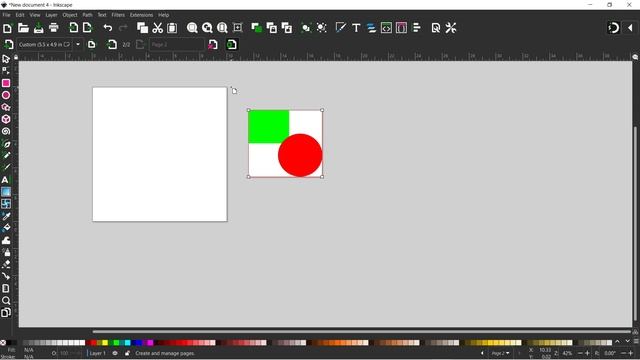The height and width of the screenshot is (360, 640).
Task: Click the Undo arrow
Action: [108, 28]
